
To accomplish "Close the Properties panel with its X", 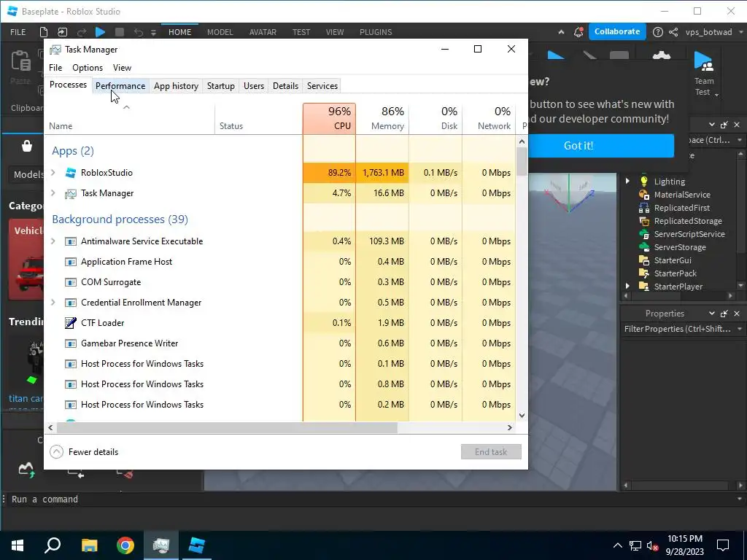I will pyautogui.click(x=737, y=314).
